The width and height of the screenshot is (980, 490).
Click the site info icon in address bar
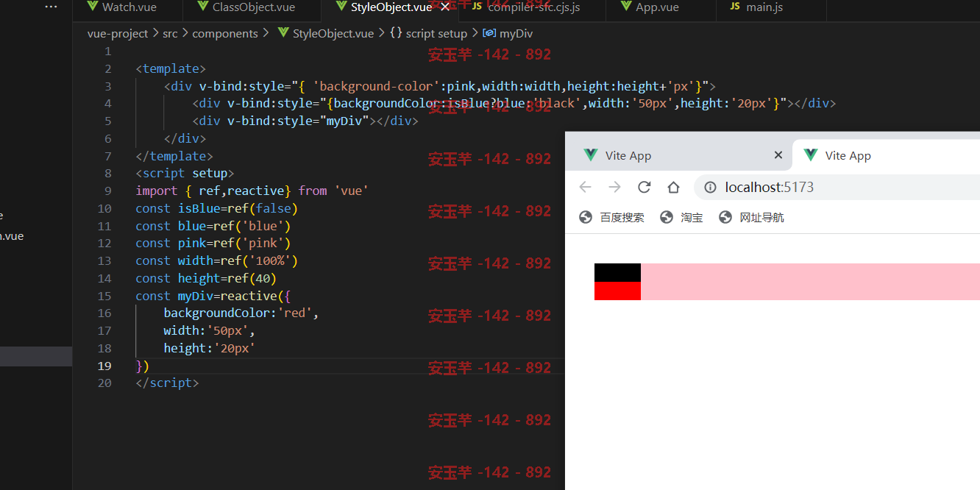pyautogui.click(x=710, y=188)
